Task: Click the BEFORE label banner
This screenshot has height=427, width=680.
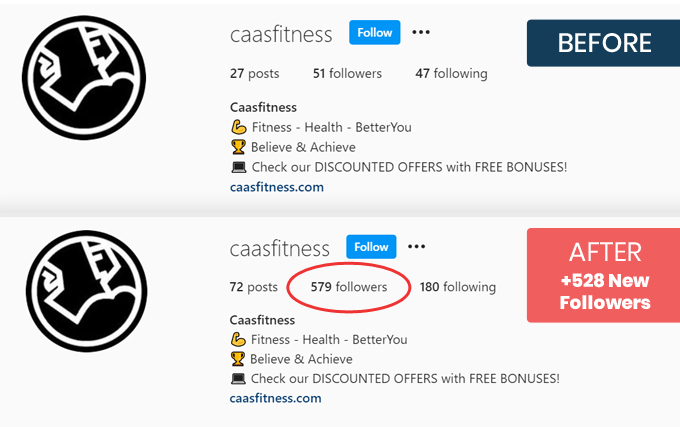Action: click(x=604, y=43)
